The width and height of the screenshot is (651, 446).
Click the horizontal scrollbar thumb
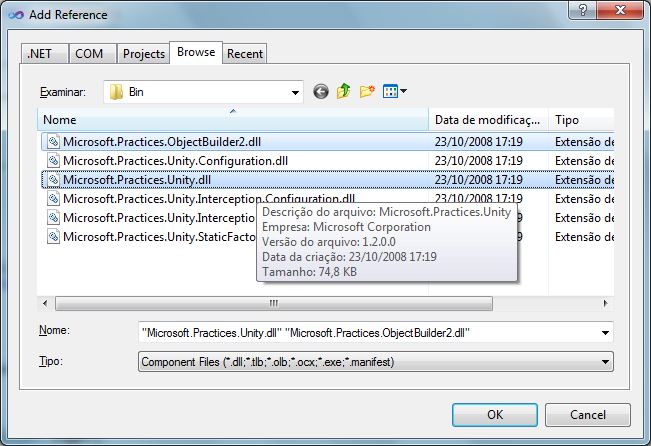[x=274, y=304]
